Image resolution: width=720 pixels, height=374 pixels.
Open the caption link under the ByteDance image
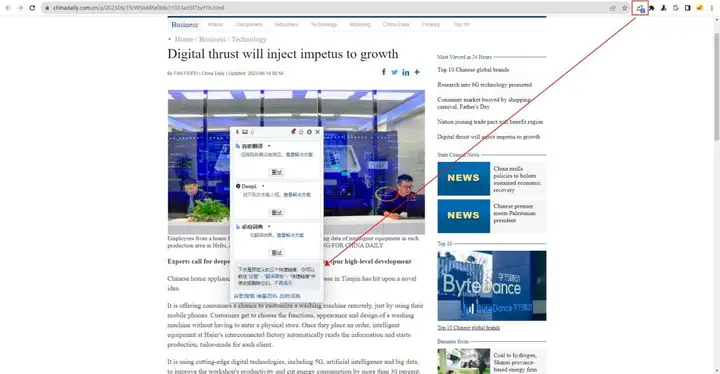[468, 328]
